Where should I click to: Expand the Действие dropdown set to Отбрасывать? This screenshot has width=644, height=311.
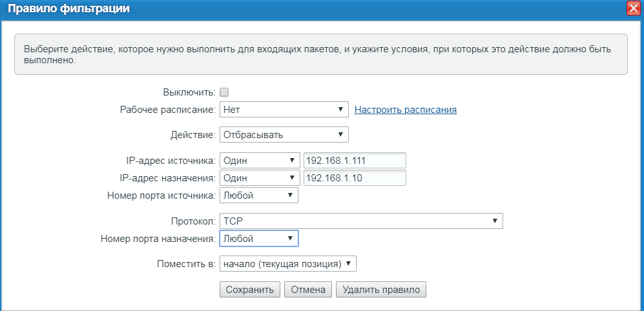click(284, 135)
